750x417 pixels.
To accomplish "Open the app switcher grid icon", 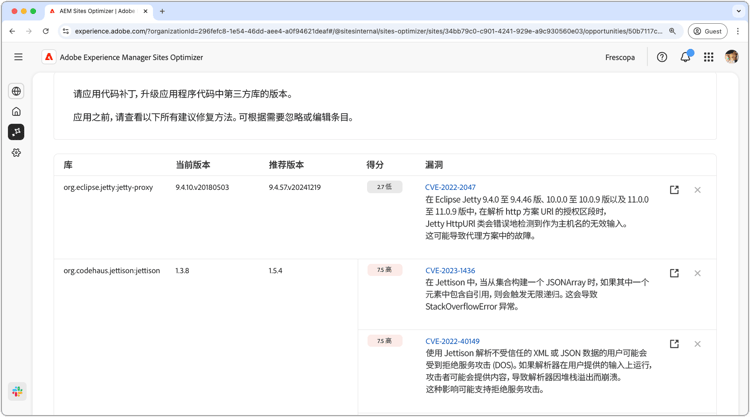I will [708, 57].
